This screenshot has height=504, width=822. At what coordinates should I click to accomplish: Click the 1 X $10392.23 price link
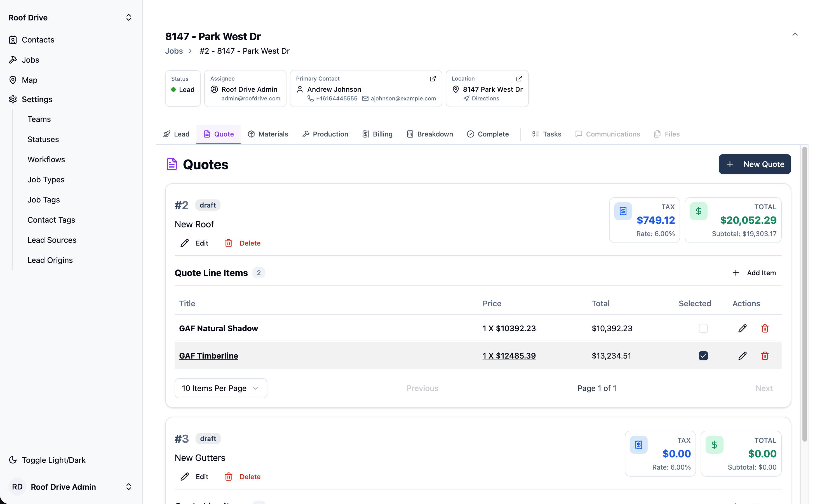pyautogui.click(x=509, y=328)
